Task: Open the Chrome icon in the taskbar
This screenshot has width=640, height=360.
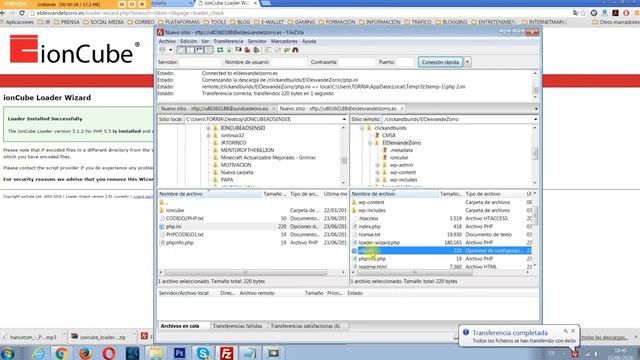Action: click(62, 353)
